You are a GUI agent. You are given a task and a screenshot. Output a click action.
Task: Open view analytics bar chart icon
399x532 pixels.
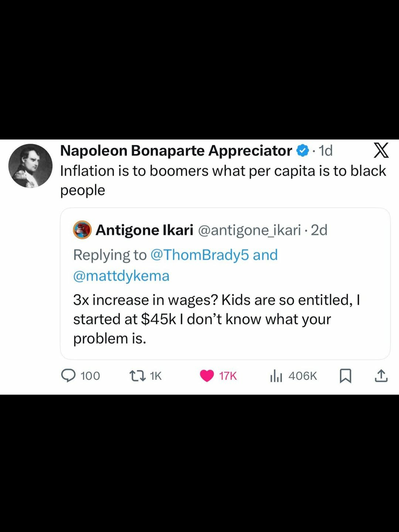[x=276, y=376]
